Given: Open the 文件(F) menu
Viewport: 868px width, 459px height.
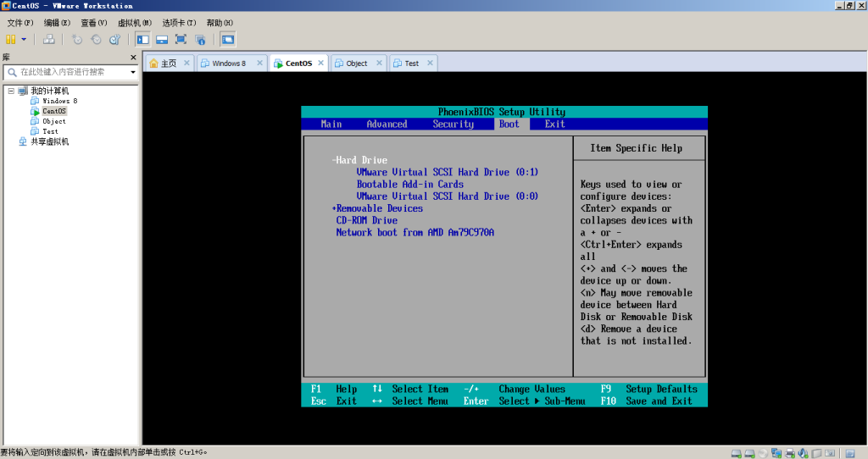Looking at the screenshot, I should click(20, 23).
